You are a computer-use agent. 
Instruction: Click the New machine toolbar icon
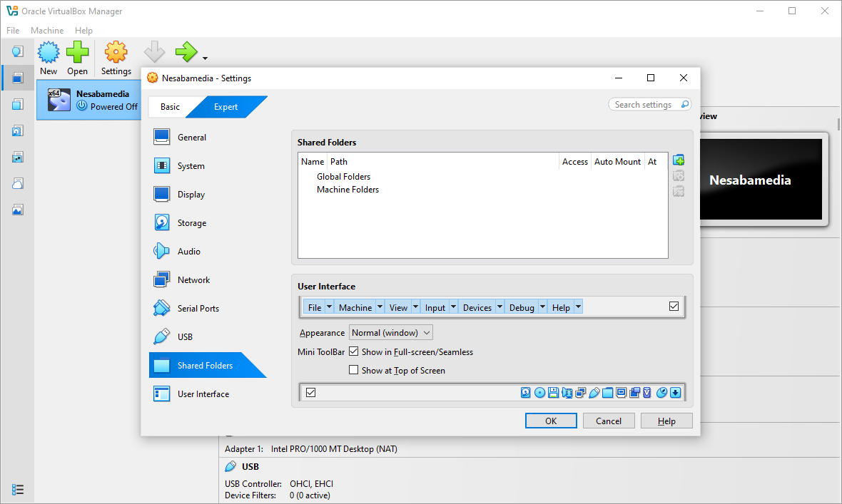pyautogui.click(x=49, y=58)
